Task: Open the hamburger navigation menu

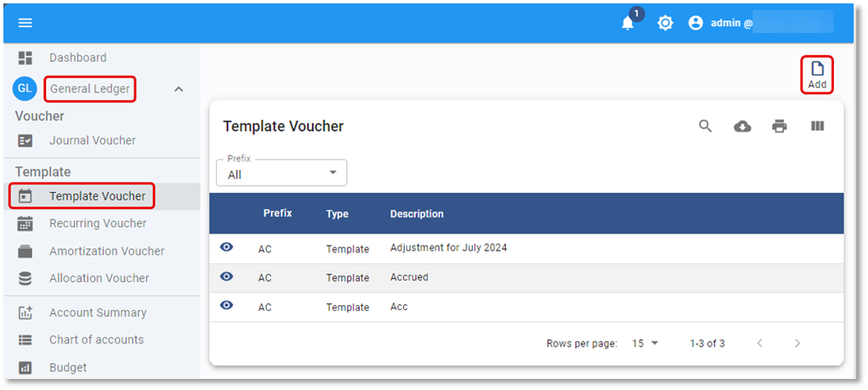Action: [26, 23]
